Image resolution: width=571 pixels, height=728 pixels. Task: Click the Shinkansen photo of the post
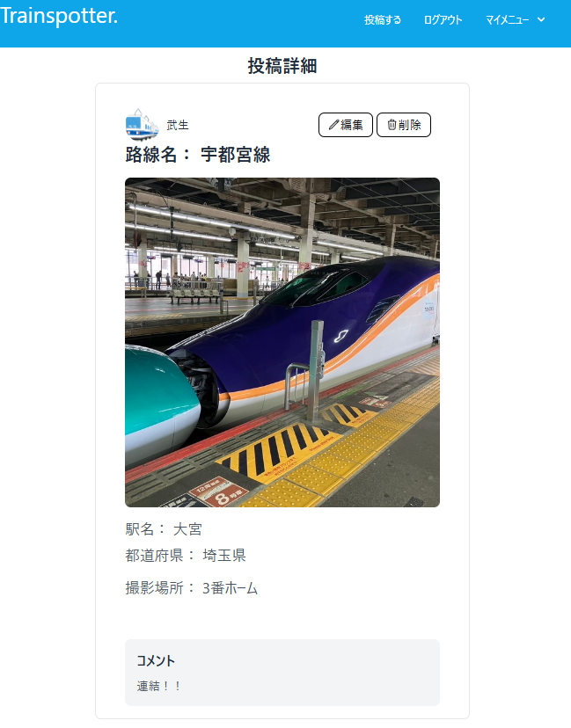pyautogui.click(x=282, y=342)
